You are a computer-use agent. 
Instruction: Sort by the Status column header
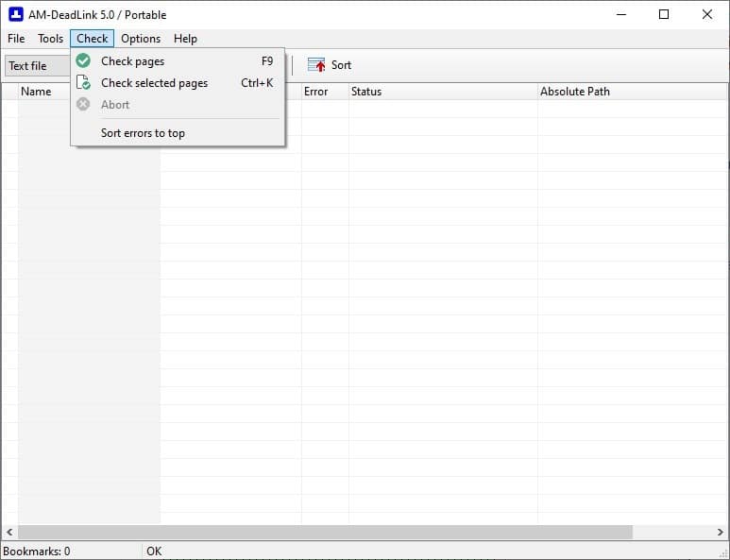(x=443, y=92)
